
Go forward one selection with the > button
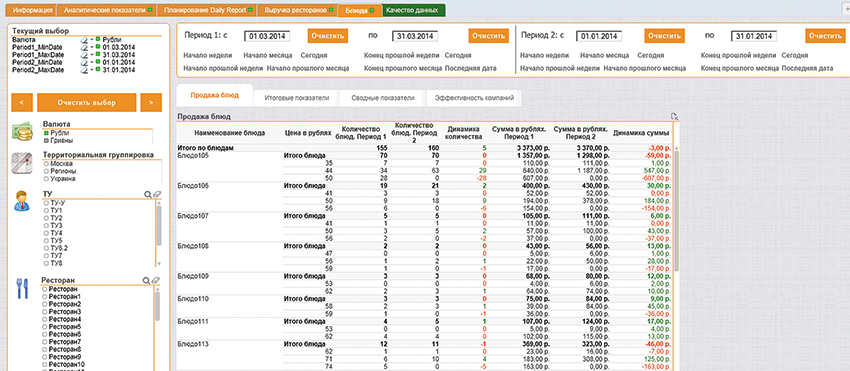pyautogui.click(x=151, y=103)
